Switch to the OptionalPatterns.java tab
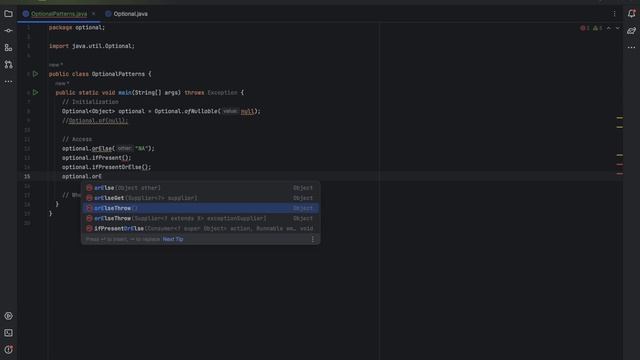 (59, 14)
